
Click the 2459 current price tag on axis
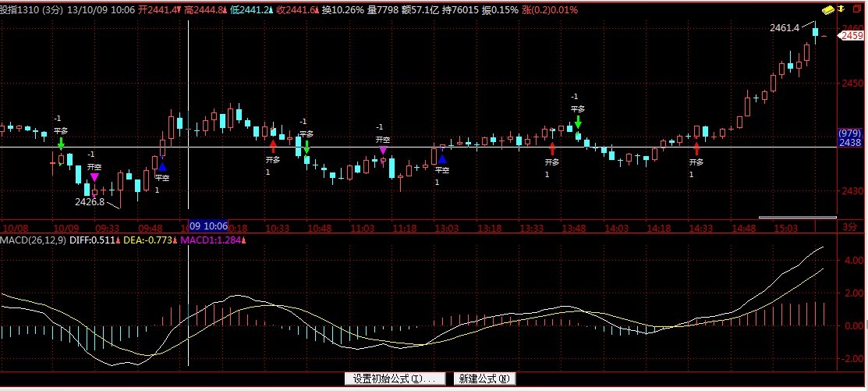coord(852,36)
